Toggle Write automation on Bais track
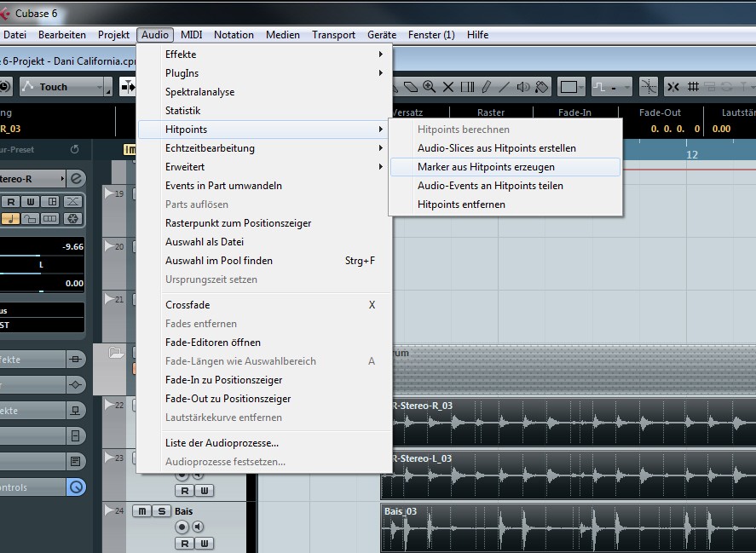This screenshot has width=756, height=553. pos(205,544)
